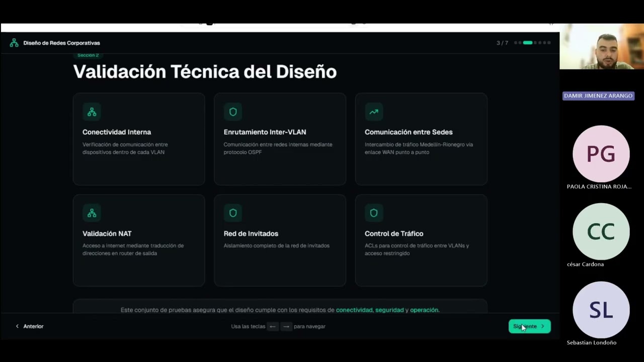Click the Enrutamiento Inter-VLAN shield icon
644x362 pixels.
pyautogui.click(x=233, y=112)
